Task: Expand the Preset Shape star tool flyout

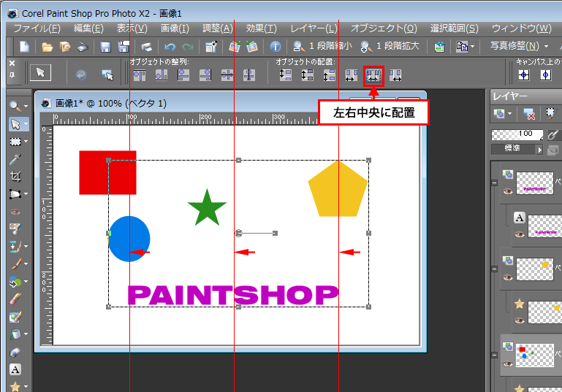Action: pyautogui.click(x=26, y=387)
